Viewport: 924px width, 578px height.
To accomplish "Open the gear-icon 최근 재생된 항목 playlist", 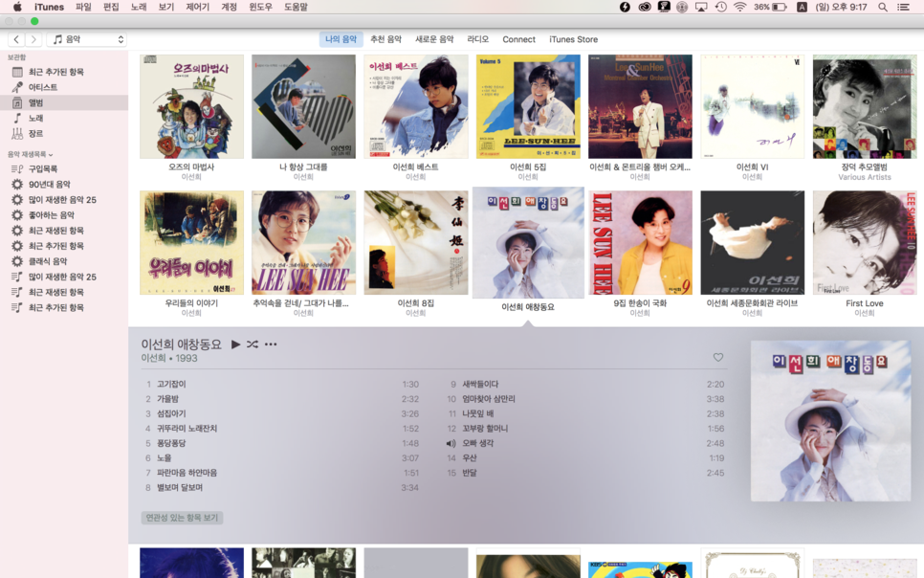I will pos(64,231).
